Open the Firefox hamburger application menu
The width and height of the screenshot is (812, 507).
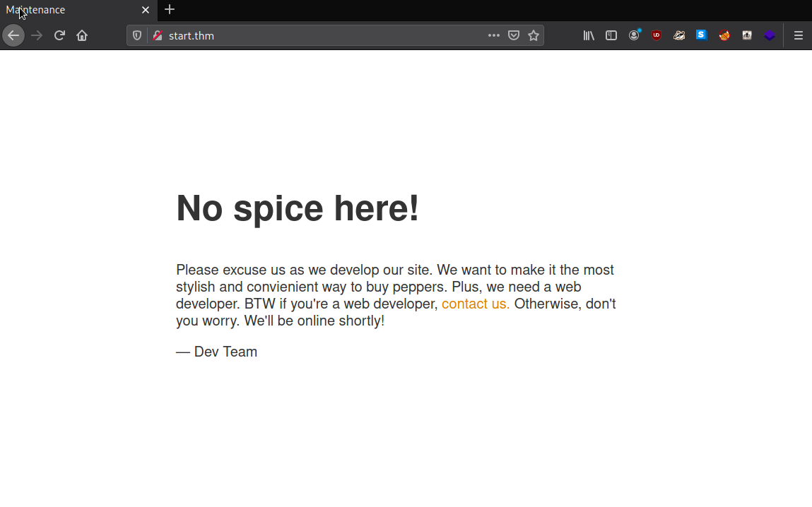coord(799,36)
